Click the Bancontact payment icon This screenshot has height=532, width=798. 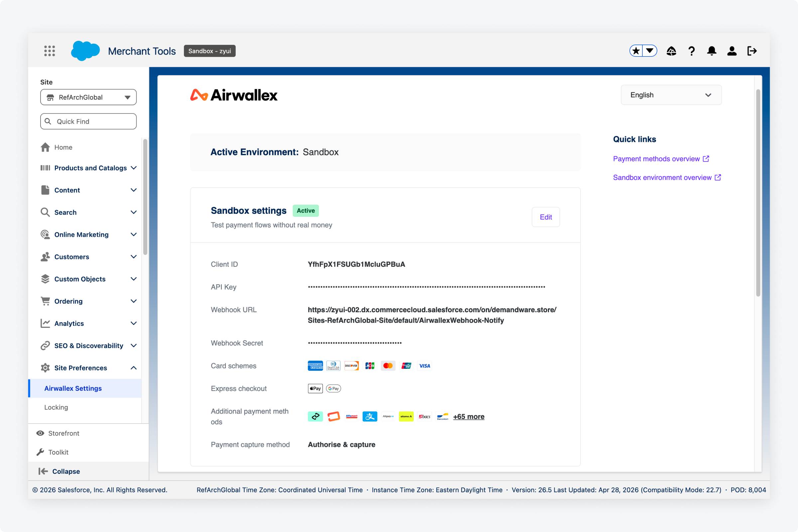(443, 416)
